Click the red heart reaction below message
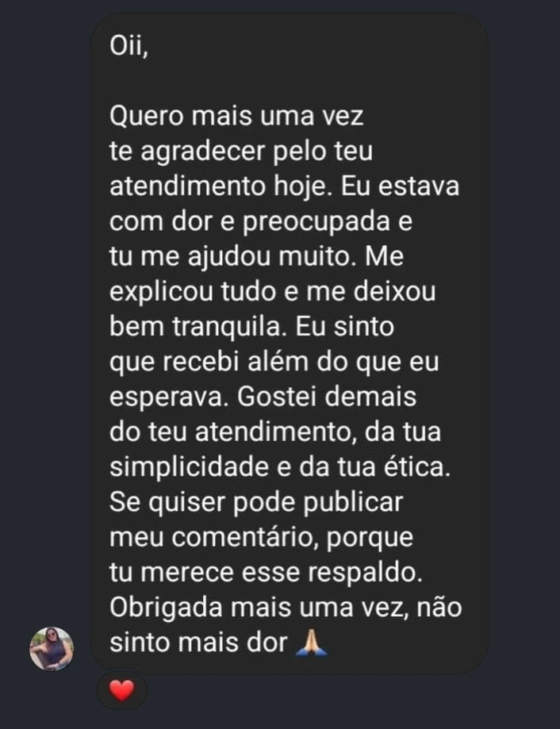Image resolution: width=560 pixels, height=729 pixels. tap(121, 691)
